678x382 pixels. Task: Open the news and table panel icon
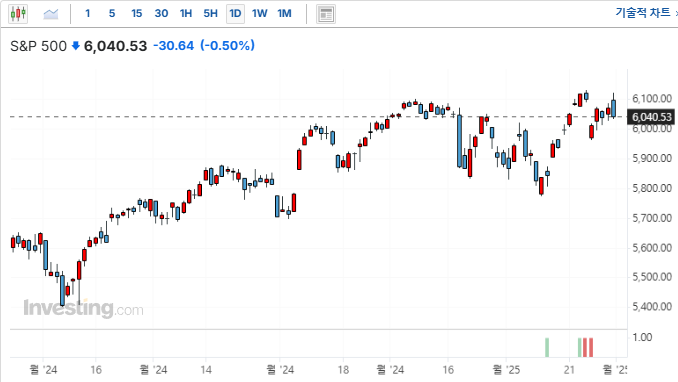pyautogui.click(x=326, y=14)
